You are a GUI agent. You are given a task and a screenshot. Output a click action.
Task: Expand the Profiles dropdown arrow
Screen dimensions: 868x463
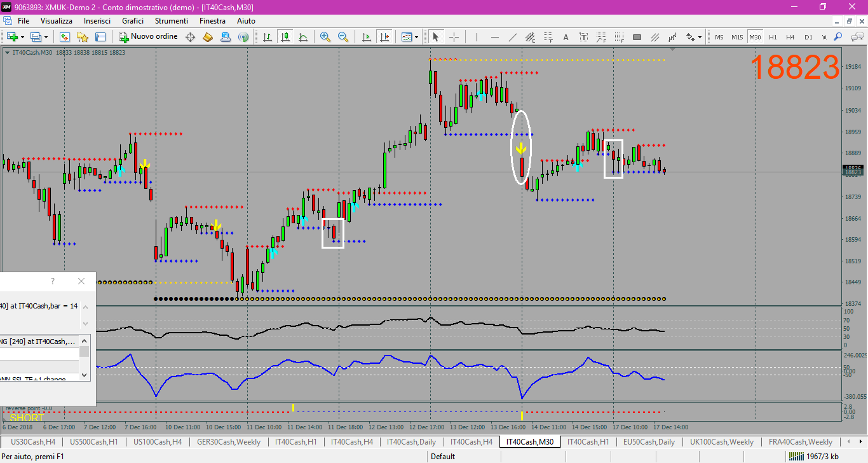46,37
